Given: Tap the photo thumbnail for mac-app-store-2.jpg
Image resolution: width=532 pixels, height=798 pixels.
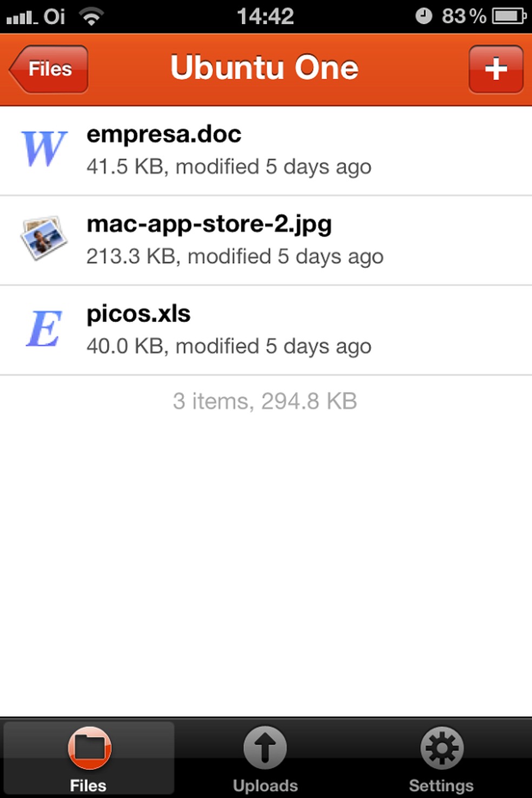Looking at the screenshot, I should tap(43, 238).
